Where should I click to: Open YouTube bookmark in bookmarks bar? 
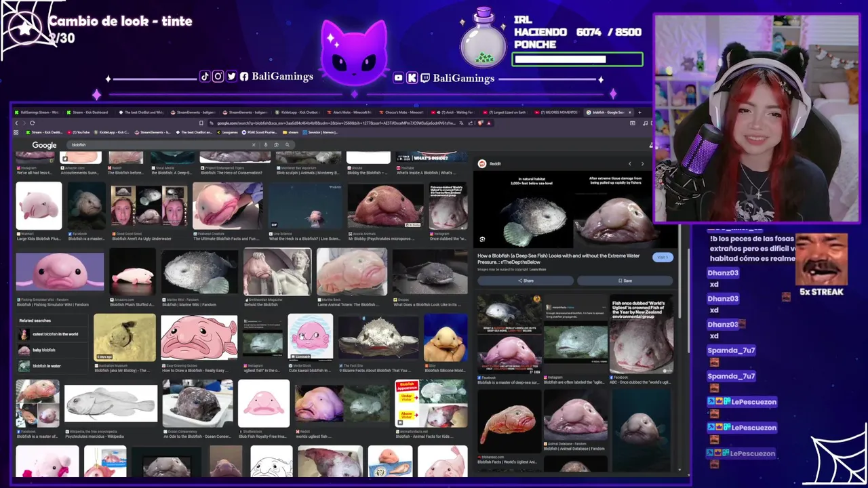79,132
